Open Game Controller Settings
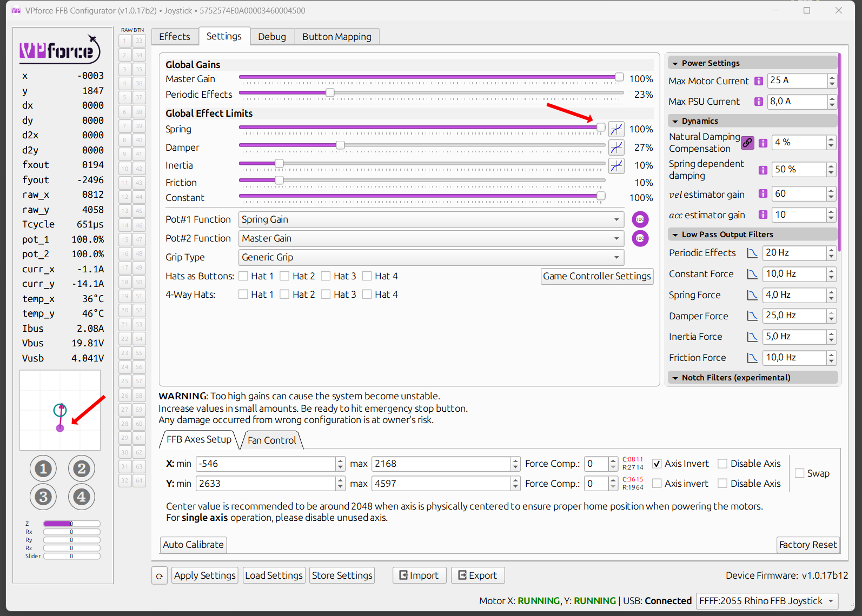 click(x=597, y=276)
